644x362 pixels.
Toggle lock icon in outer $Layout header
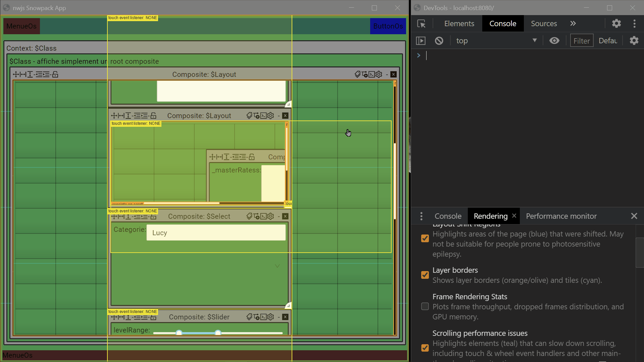tap(55, 74)
